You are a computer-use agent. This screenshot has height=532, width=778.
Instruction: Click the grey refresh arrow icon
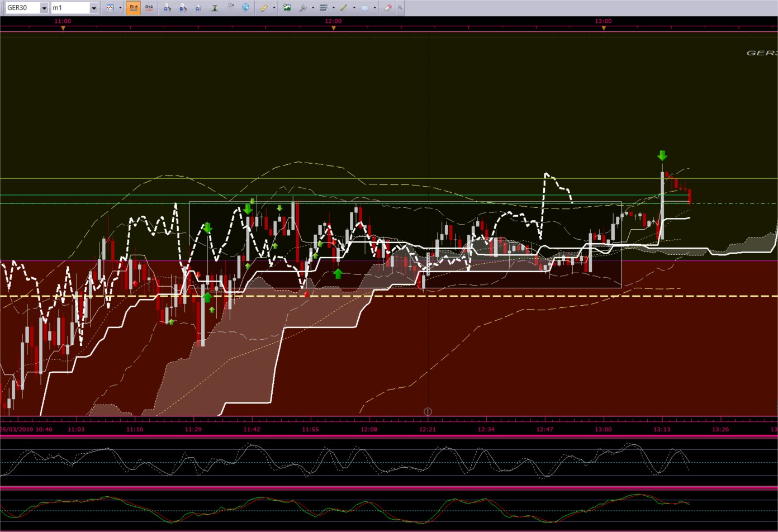[230, 7]
